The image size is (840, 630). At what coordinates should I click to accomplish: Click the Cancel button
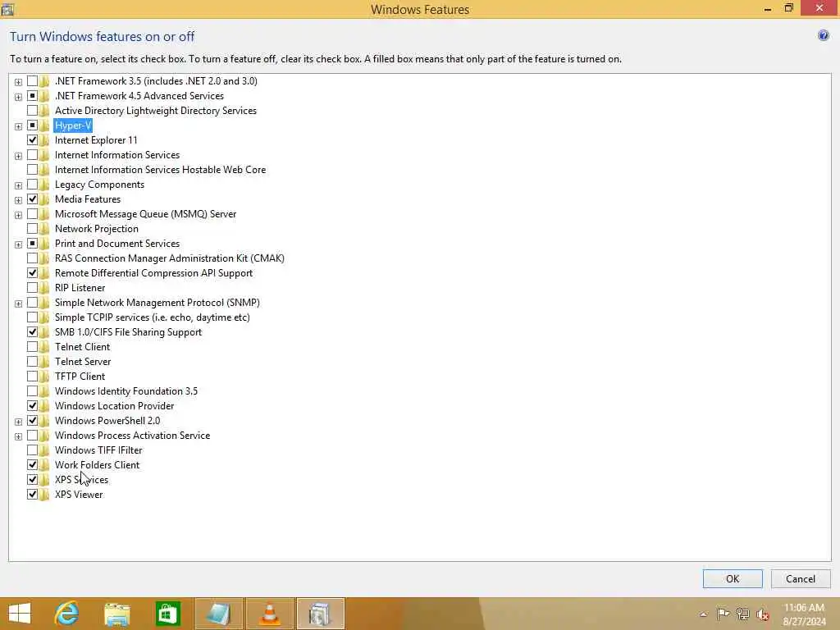801,578
